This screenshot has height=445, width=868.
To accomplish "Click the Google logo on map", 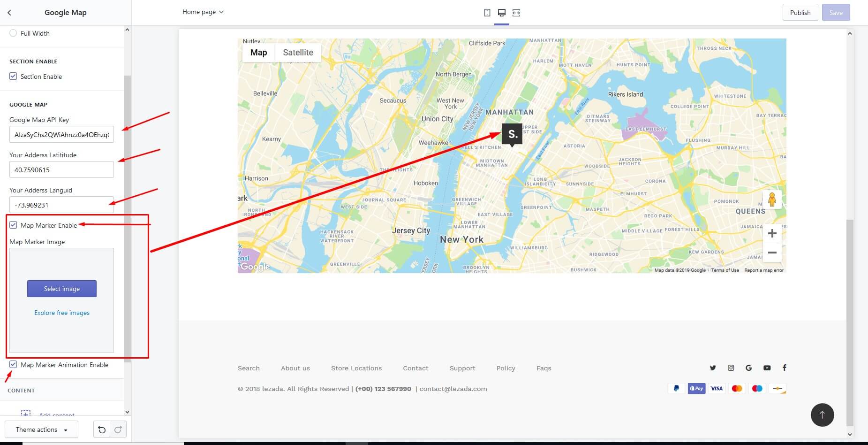I will [x=255, y=267].
